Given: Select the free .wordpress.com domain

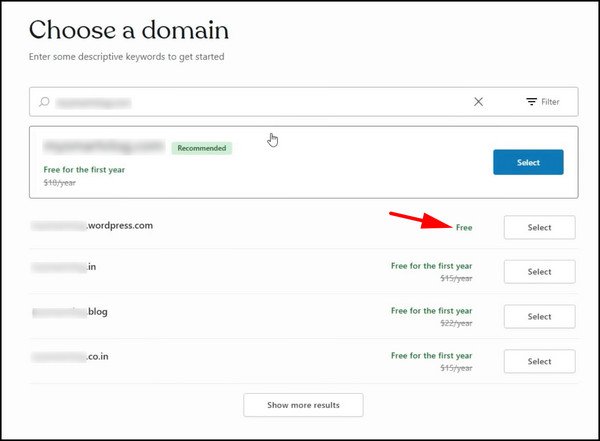Looking at the screenshot, I should tap(539, 228).
